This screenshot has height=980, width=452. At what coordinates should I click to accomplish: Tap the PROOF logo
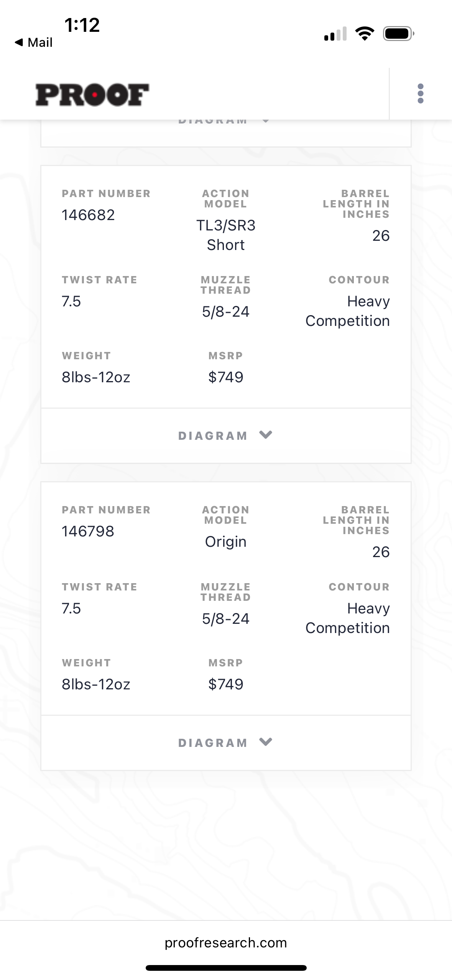click(92, 95)
